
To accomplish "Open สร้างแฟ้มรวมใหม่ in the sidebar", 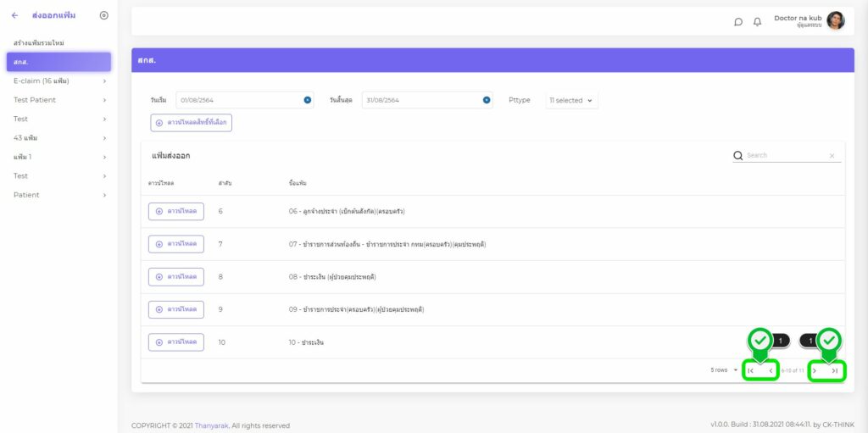I will click(39, 42).
